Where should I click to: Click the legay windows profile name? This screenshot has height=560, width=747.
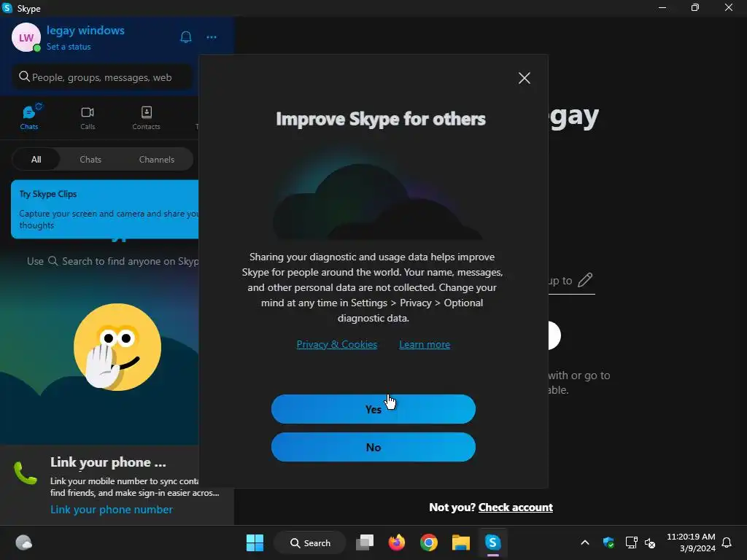click(86, 31)
